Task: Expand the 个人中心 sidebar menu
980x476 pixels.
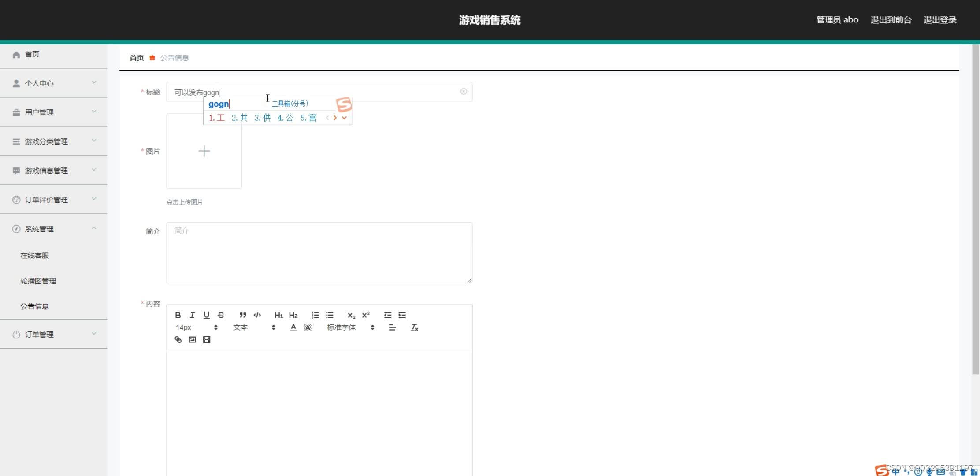Action: 53,83
